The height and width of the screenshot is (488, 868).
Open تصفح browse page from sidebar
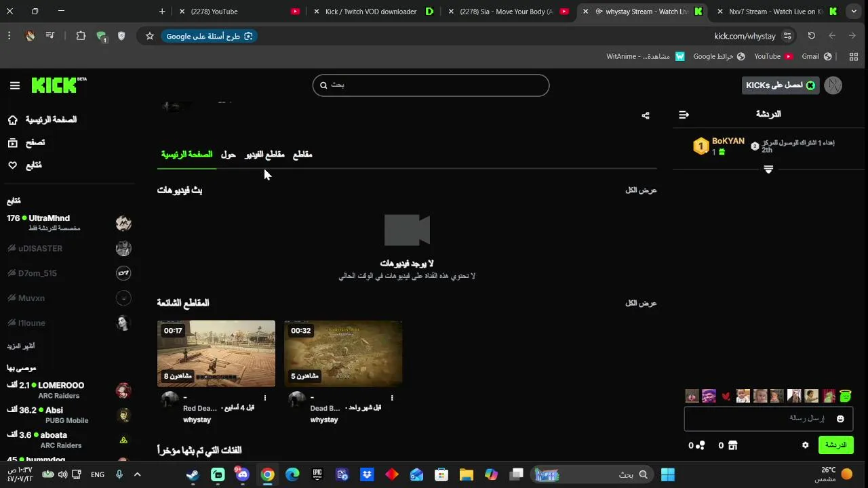tap(26, 142)
